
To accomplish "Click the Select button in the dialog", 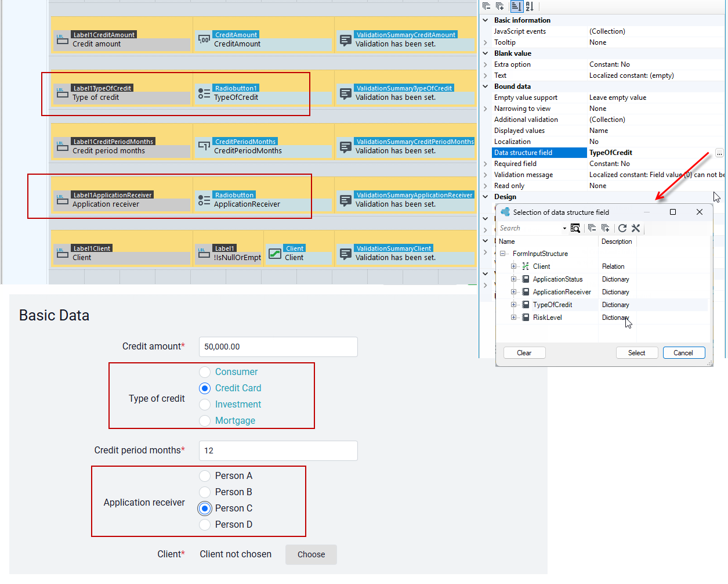I will click(637, 353).
